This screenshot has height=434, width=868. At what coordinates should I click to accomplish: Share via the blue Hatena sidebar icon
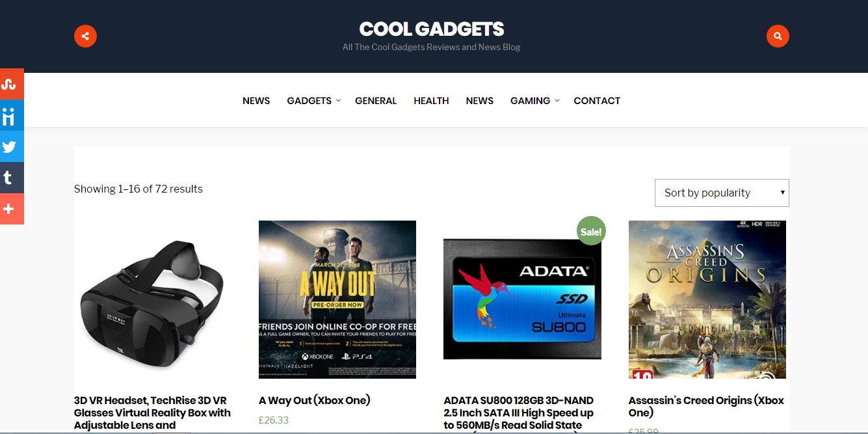click(x=12, y=115)
